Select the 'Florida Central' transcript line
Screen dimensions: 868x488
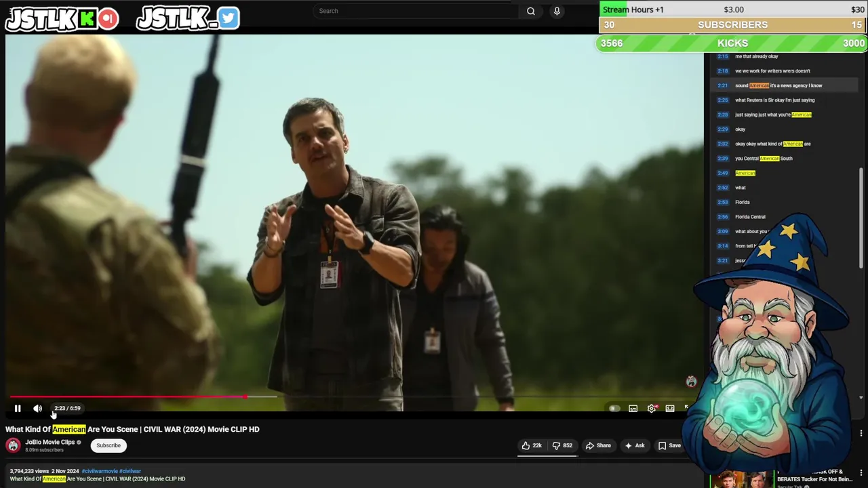click(x=783, y=217)
